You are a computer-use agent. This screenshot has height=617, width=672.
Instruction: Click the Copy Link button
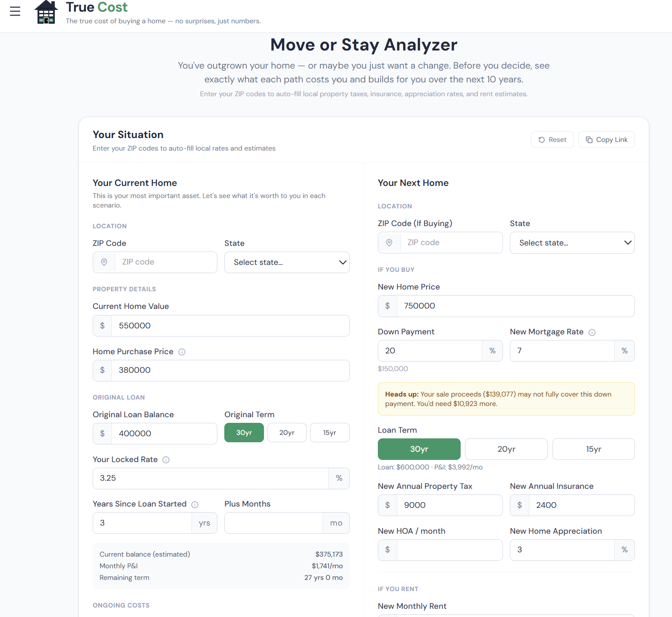(606, 140)
